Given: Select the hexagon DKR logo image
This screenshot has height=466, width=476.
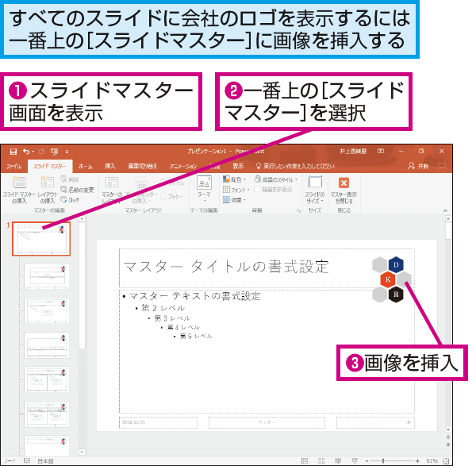Looking at the screenshot, I should 392,279.
